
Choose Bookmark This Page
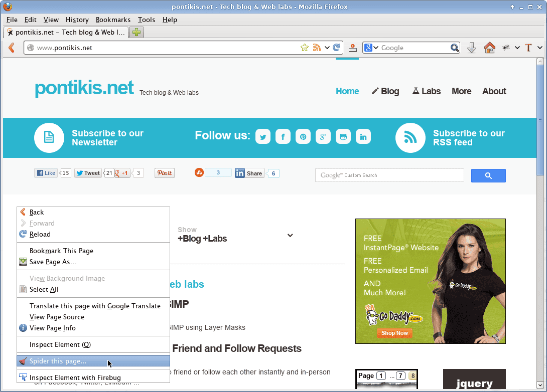click(93, 251)
